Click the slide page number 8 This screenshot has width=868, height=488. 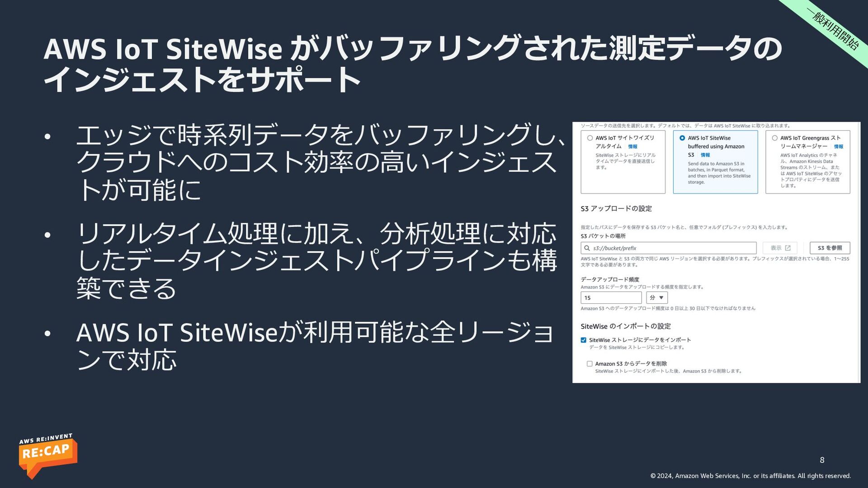click(x=822, y=460)
